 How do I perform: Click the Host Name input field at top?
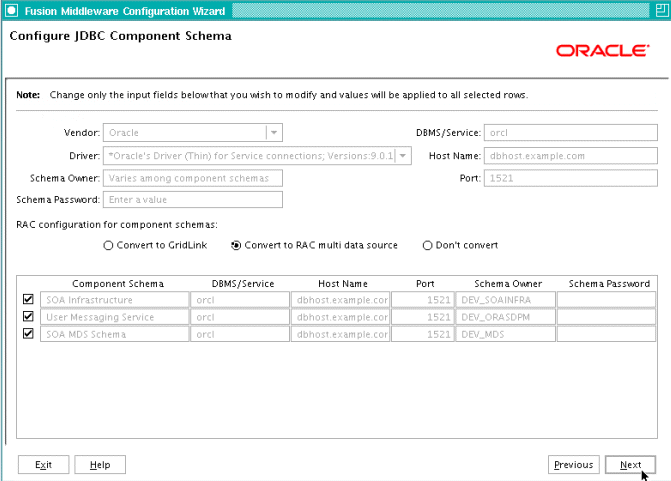[x=571, y=156]
